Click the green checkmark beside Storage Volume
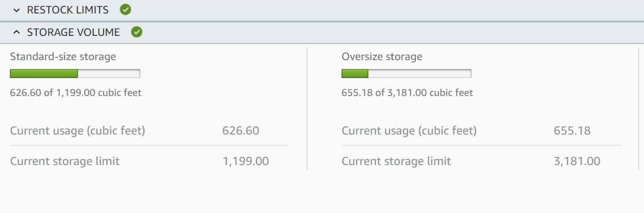 (137, 32)
